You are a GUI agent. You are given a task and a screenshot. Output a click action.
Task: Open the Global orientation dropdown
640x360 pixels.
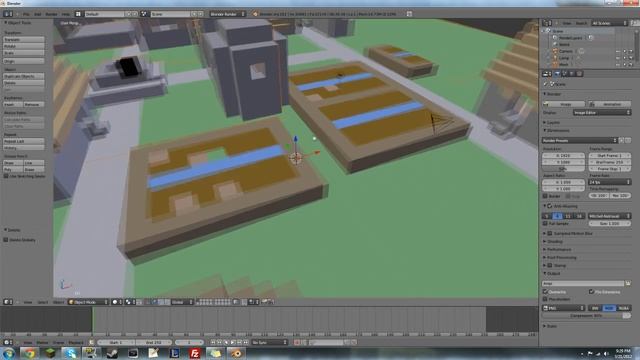pyautogui.click(x=181, y=302)
